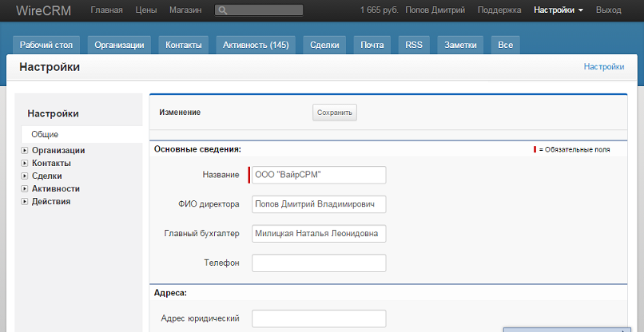Click the Сохранить button
This screenshot has width=644, height=332.
pos(335,113)
